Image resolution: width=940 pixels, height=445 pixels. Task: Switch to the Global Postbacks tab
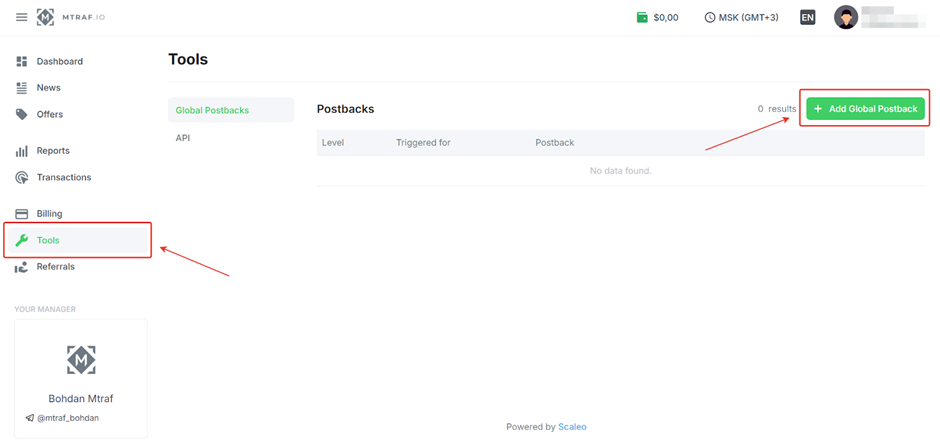point(212,110)
